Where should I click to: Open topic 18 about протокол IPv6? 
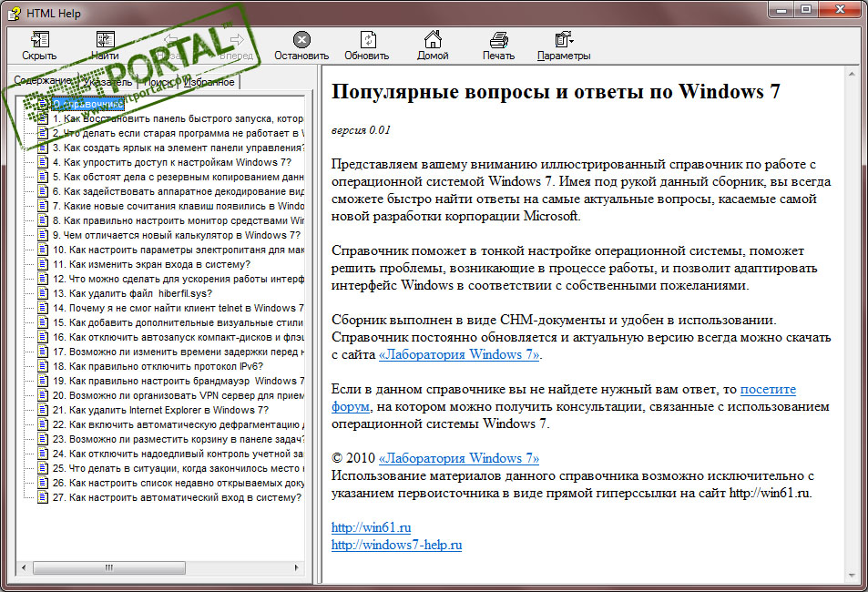(158, 366)
